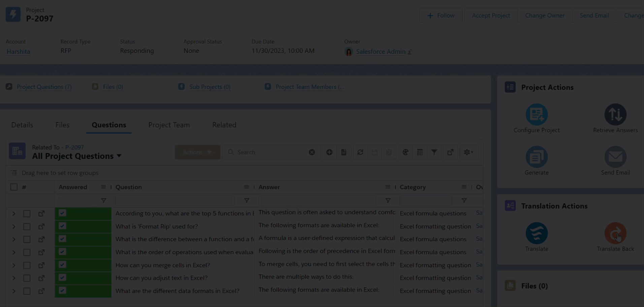The image size is (644, 307).
Task: Expand the 'order of operations' row
Action: pos(14,252)
